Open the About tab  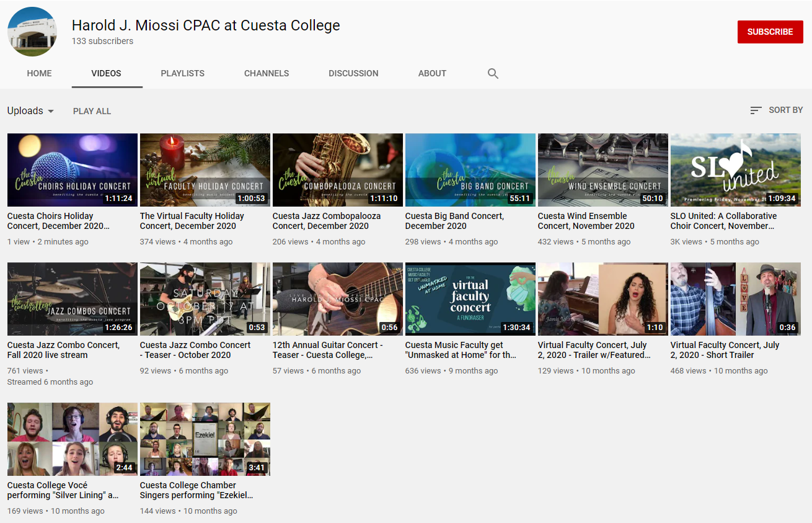(x=432, y=73)
